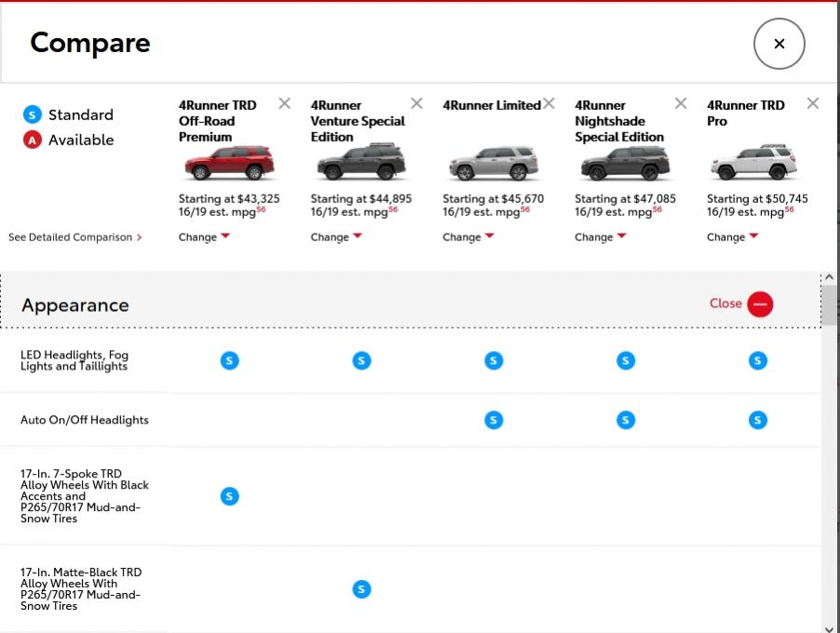The image size is (840, 633).
Task: Click 7-Spoke TRD Alloy Wheels standard icon
Action: (229, 496)
